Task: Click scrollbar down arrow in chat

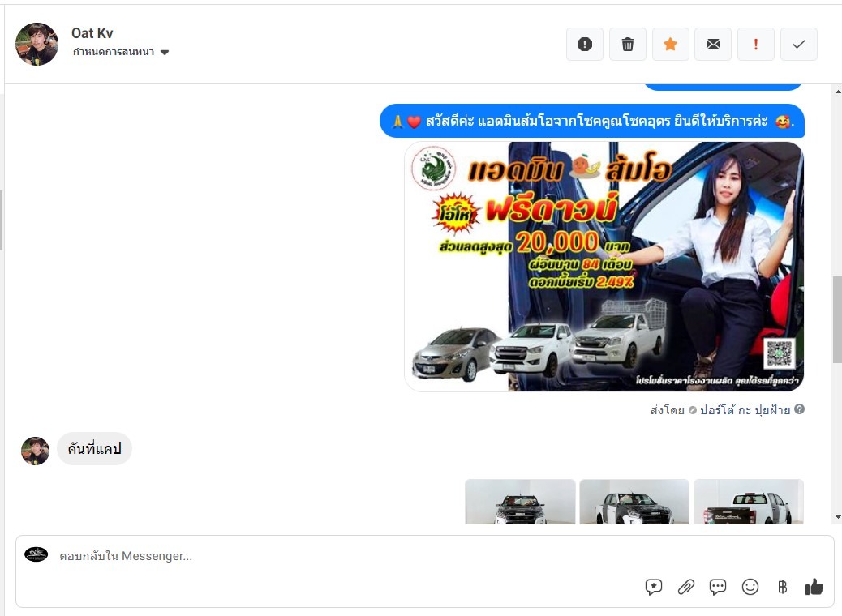Action: pyautogui.click(x=837, y=517)
